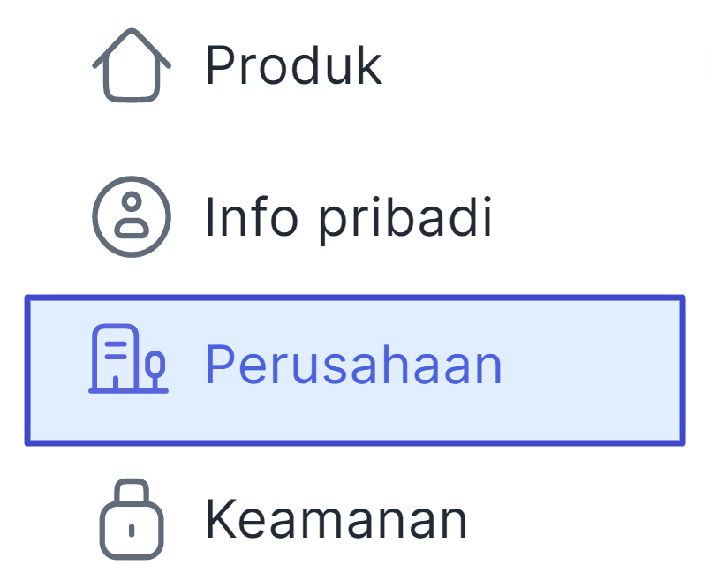The image size is (710, 588).
Task: Click the office building icon beside Perusahaan
Action: tap(129, 358)
